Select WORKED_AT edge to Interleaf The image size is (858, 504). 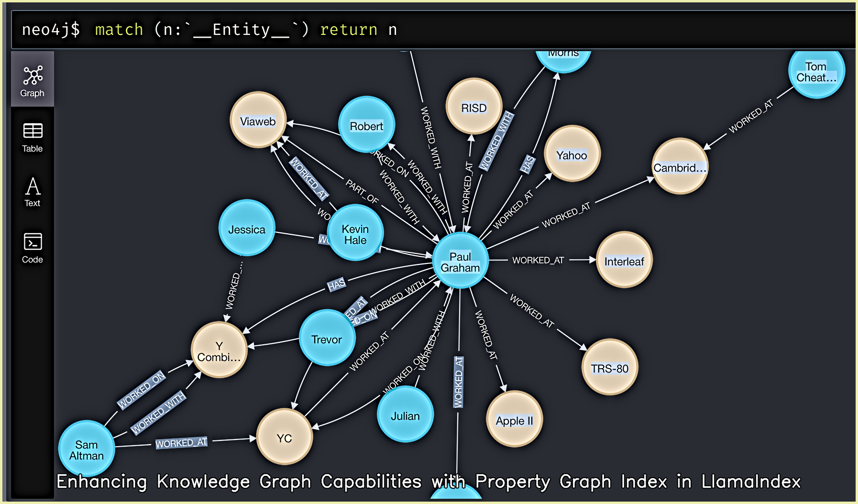538,260
